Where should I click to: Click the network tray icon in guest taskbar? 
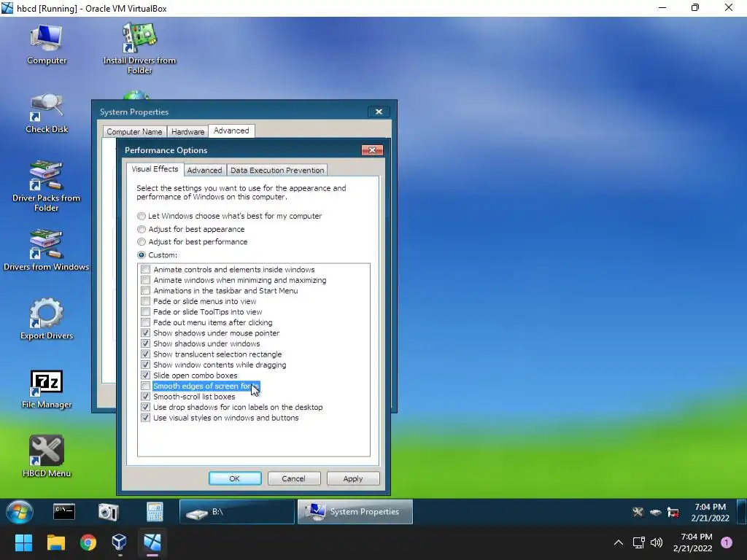pyautogui.click(x=673, y=513)
